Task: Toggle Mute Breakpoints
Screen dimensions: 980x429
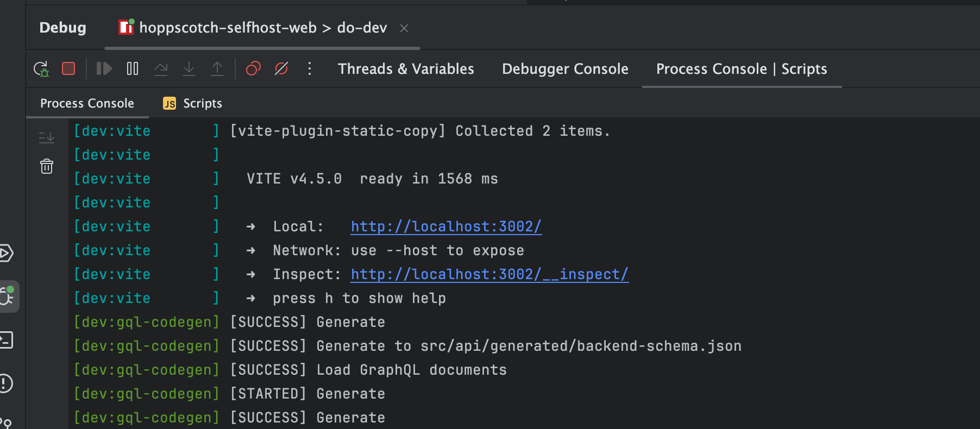Action: 281,69
